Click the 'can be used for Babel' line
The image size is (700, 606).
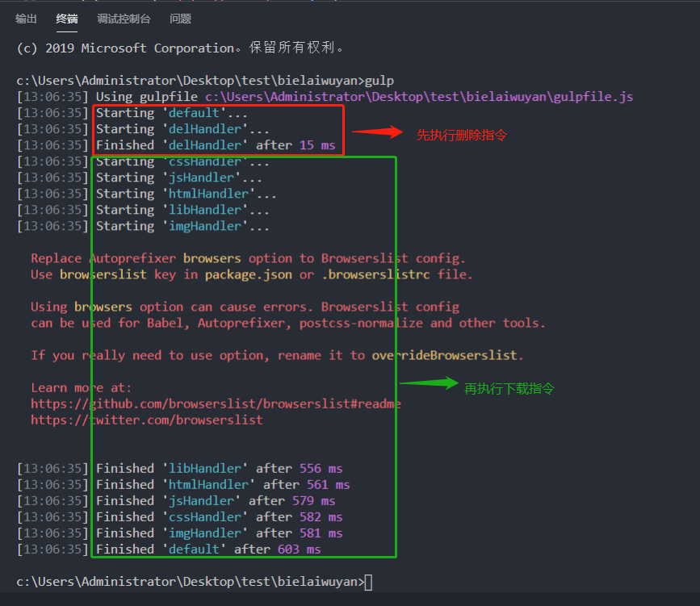[x=288, y=323]
